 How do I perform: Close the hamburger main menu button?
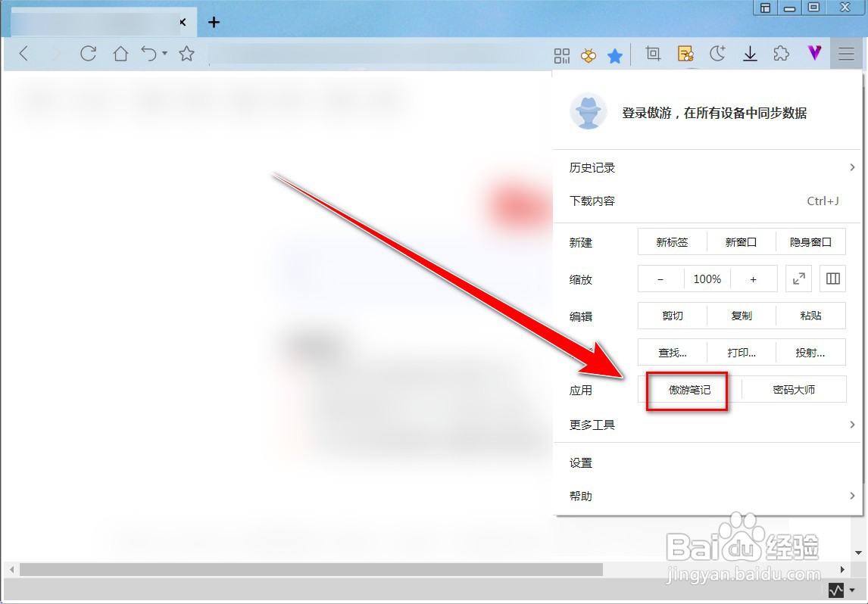point(846,54)
